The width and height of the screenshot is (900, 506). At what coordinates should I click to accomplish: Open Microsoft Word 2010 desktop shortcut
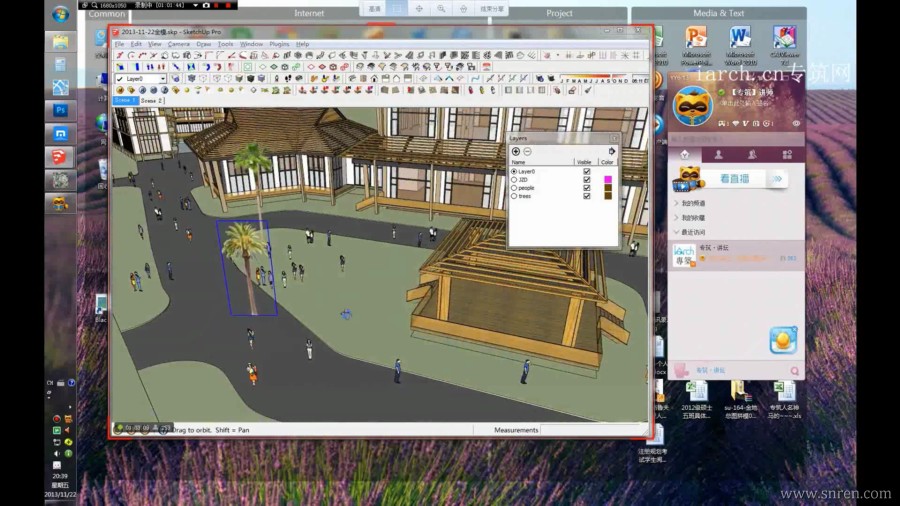(740, 45)
